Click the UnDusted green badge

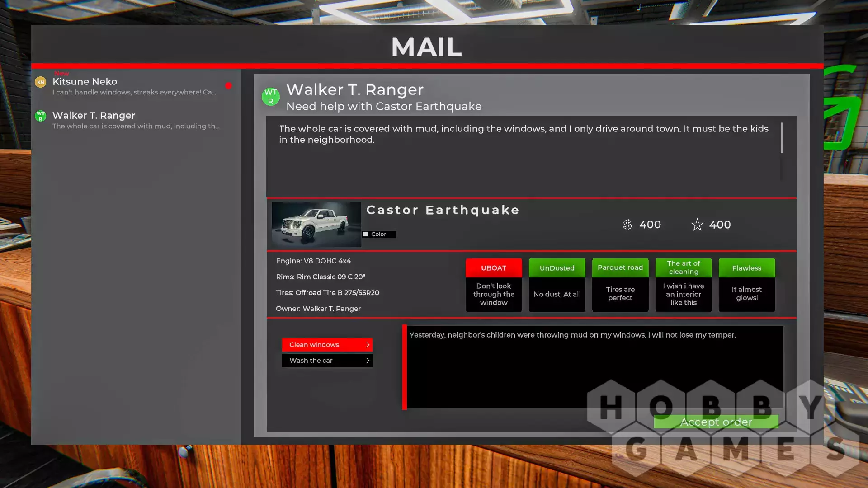(x=557, y=268)
